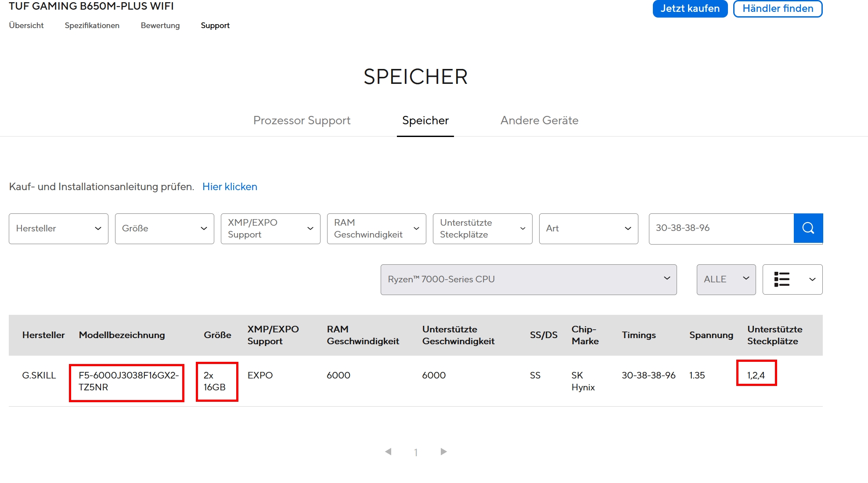Open Unterstützte Steckplätze filter dropdown

483,228
